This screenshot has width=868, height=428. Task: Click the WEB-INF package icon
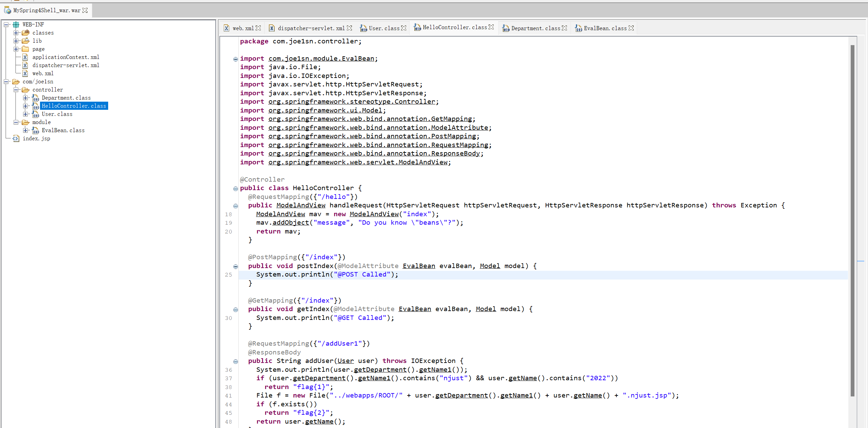16,24
